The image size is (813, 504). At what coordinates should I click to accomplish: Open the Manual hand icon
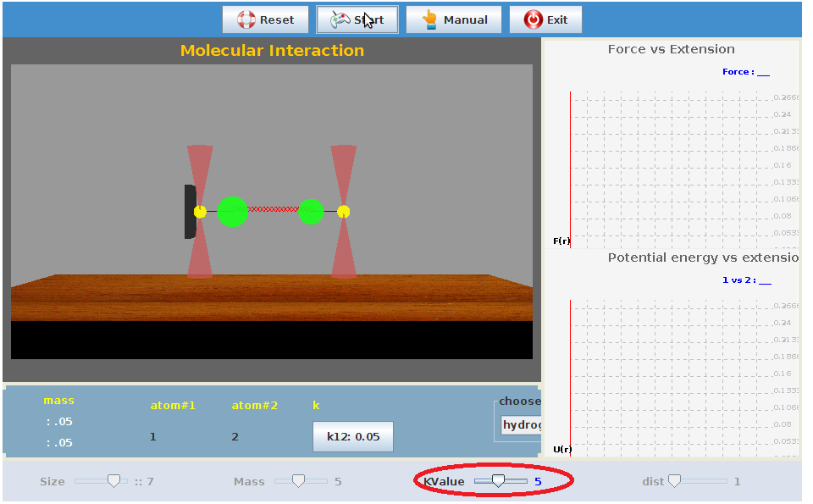click(430, 19)
